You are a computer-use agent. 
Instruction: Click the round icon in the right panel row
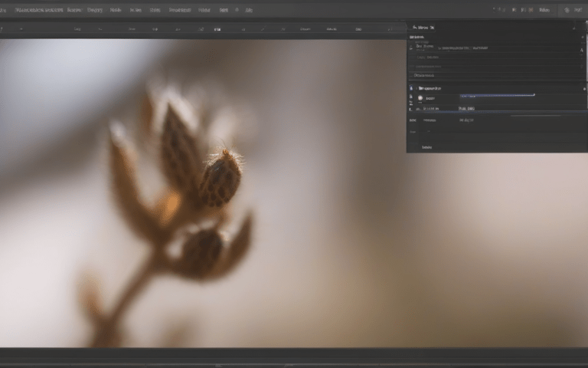click(x=420, y=98)
